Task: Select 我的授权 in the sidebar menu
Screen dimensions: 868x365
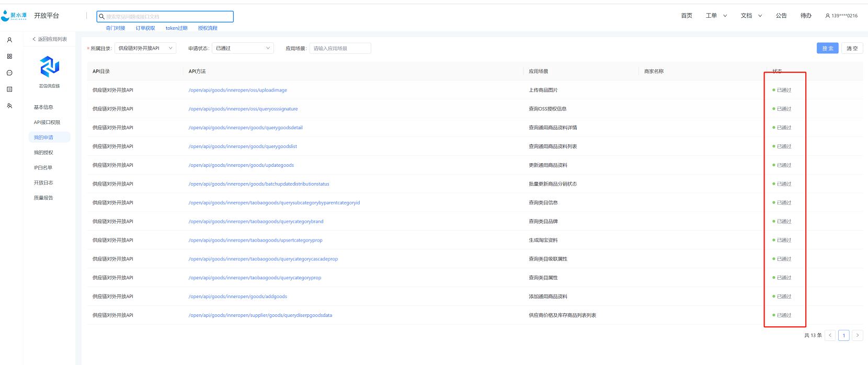Action: tap(43, 153)
